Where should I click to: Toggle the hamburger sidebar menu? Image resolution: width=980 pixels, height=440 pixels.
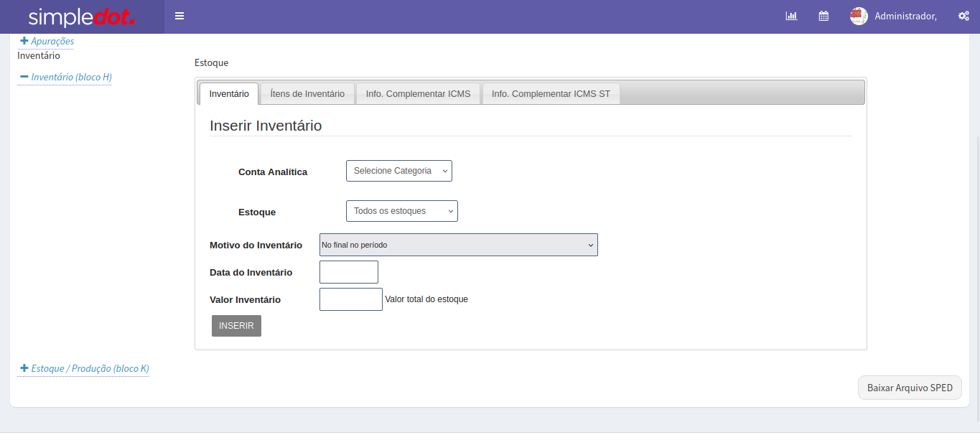tap(179, 16)
